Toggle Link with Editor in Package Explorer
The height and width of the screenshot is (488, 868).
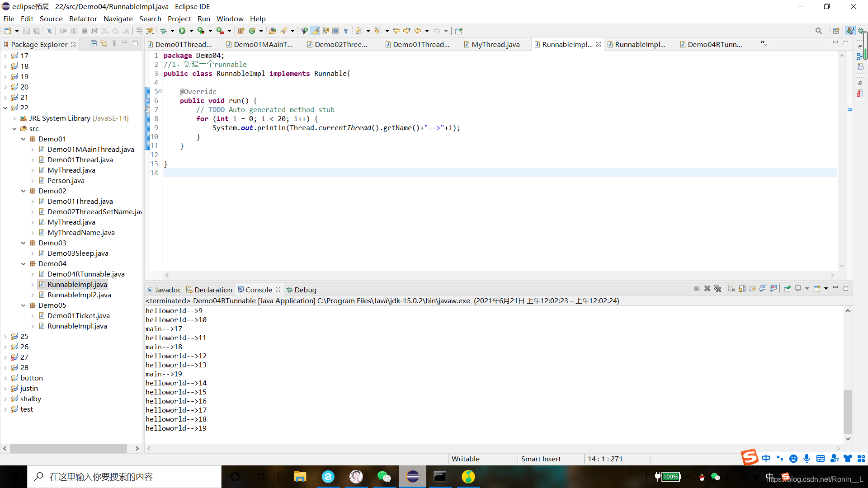point(104,43)
